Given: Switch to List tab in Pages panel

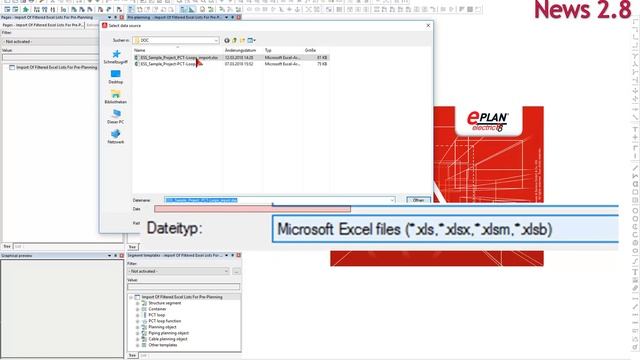Looking at the screenshot, I should point(18,246).
